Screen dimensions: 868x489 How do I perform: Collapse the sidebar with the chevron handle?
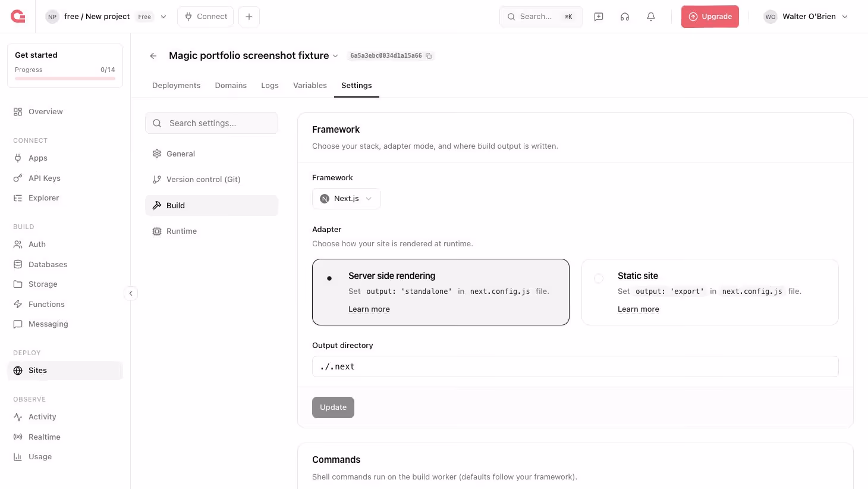click(131, 293)
